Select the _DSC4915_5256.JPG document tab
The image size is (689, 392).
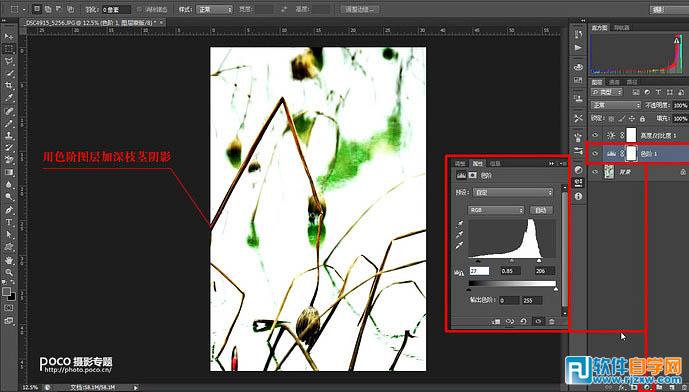tap(93, 22)
